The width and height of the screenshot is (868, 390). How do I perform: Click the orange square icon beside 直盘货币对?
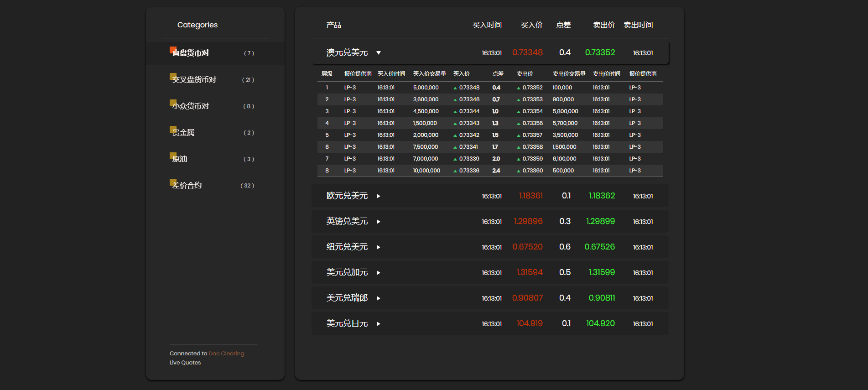pyautogui.click(x=173, y=50)
